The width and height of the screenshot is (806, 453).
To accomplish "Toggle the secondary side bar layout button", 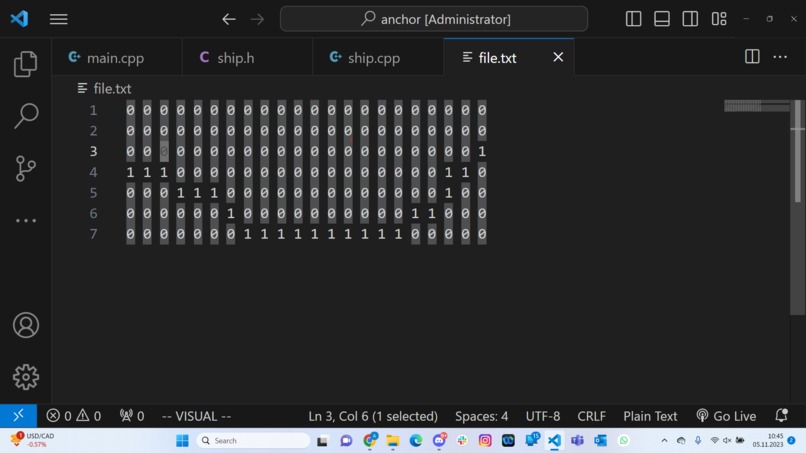I will (x=690, y=19).
